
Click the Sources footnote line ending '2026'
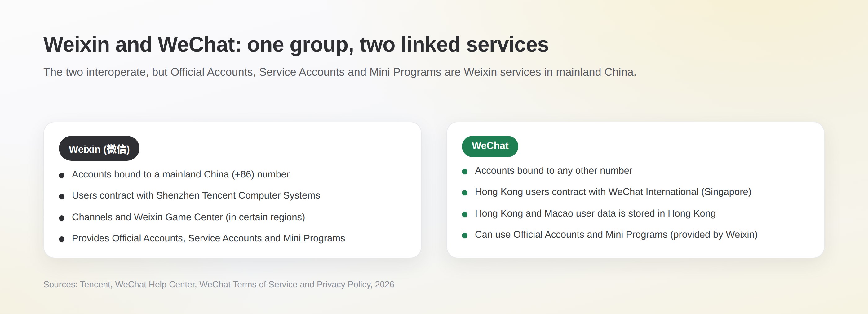(219, 284)
